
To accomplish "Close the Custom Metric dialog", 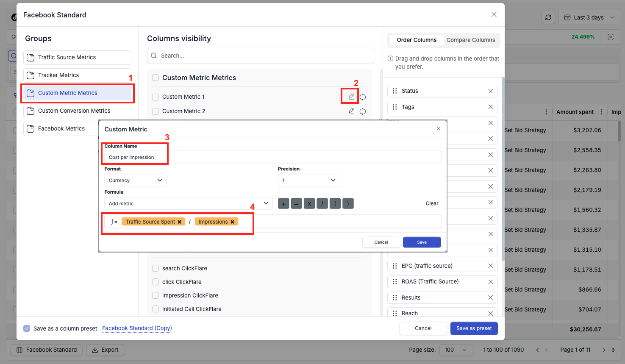I will point(439,129).
